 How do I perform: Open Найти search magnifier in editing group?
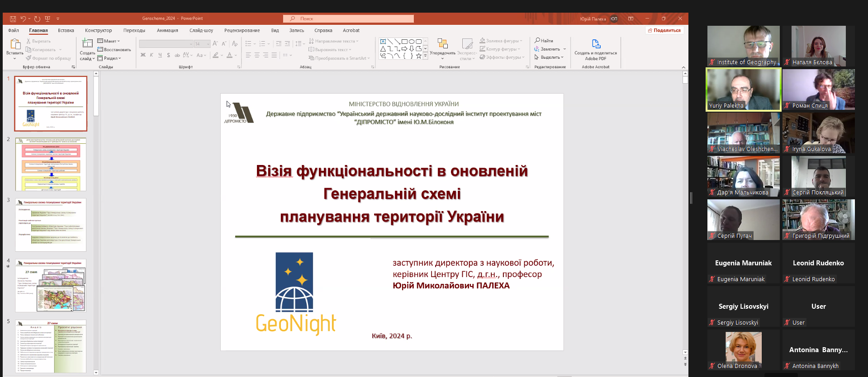point(537,41)
